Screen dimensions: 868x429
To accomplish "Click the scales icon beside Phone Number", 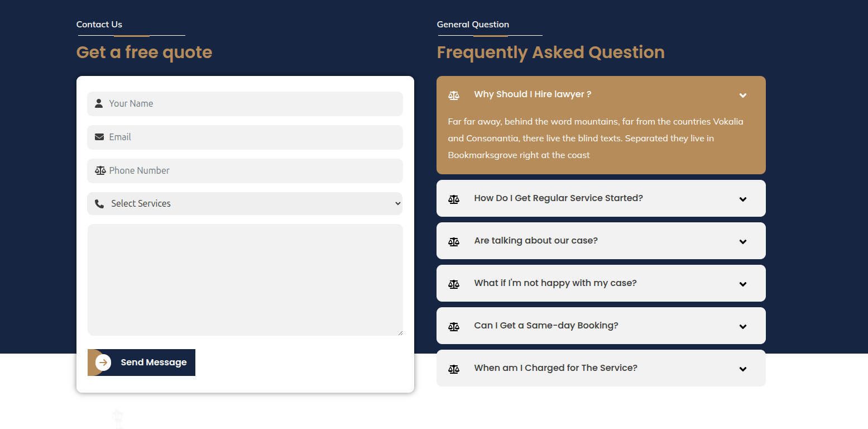I will pyautogui.click(x=100, y=170).
